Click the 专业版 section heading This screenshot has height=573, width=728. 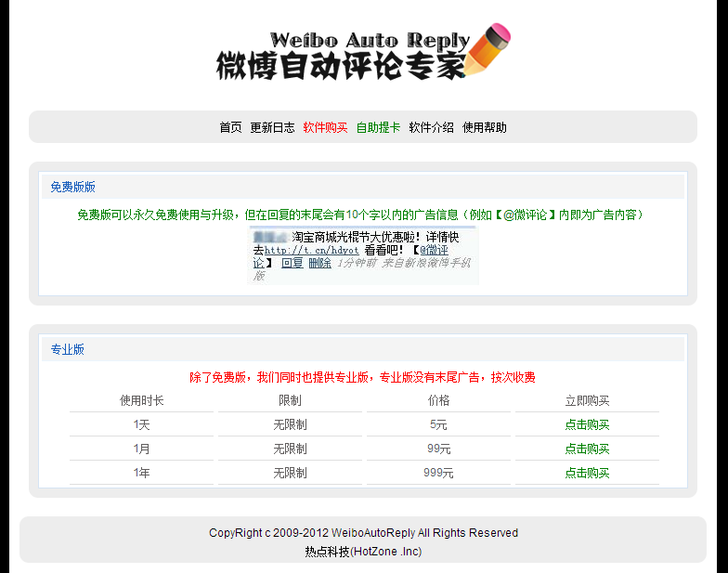click(67, 349)
